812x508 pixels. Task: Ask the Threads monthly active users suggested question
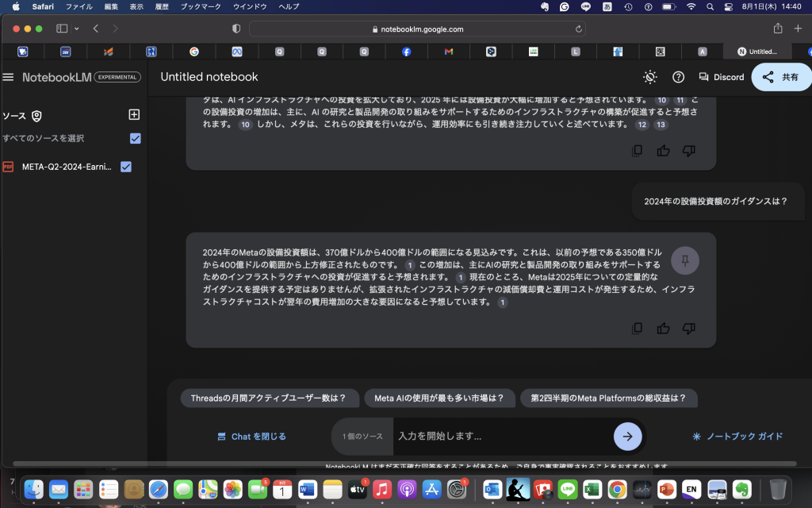tap(270, 398)
